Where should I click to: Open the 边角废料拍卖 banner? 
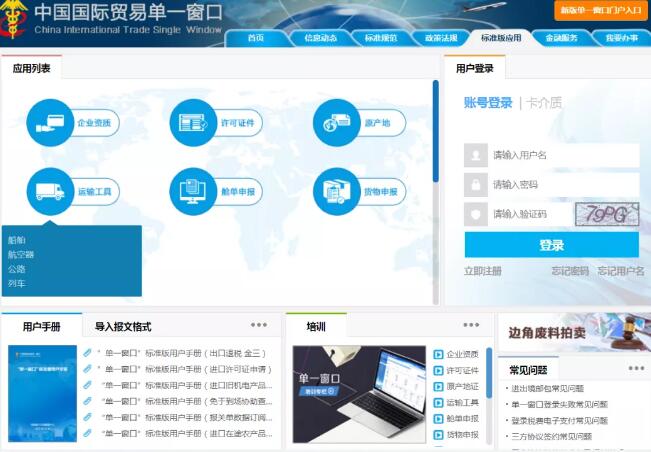pos(574,332)
